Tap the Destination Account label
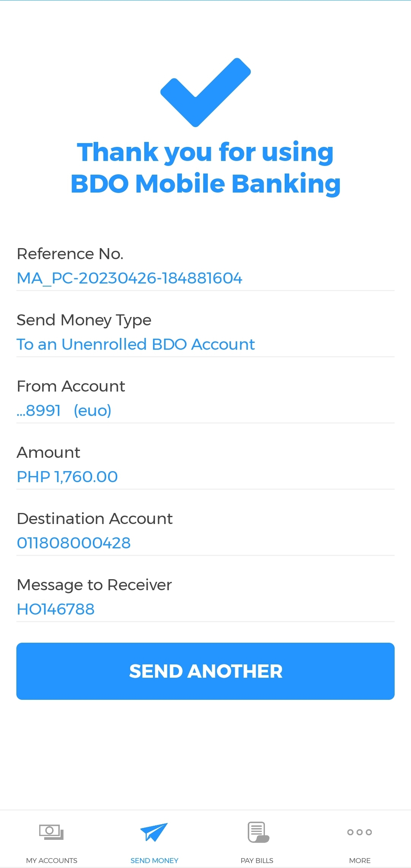411x868 pixels. pyautogui.click(x=95, y=519)
